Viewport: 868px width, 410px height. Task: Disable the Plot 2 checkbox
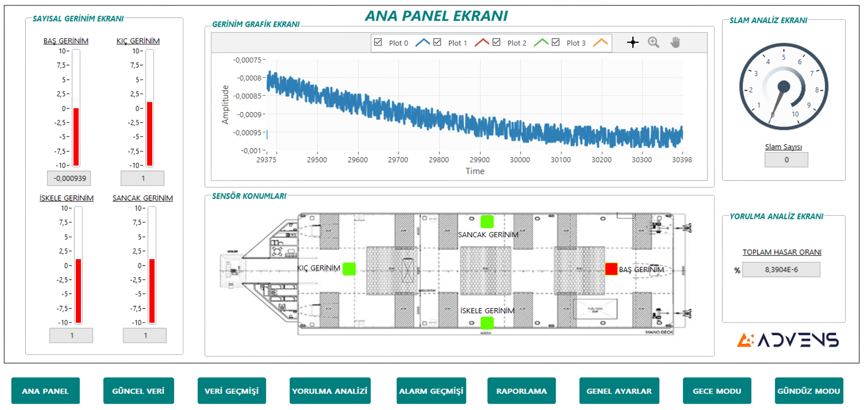click(x=496, y=42)
